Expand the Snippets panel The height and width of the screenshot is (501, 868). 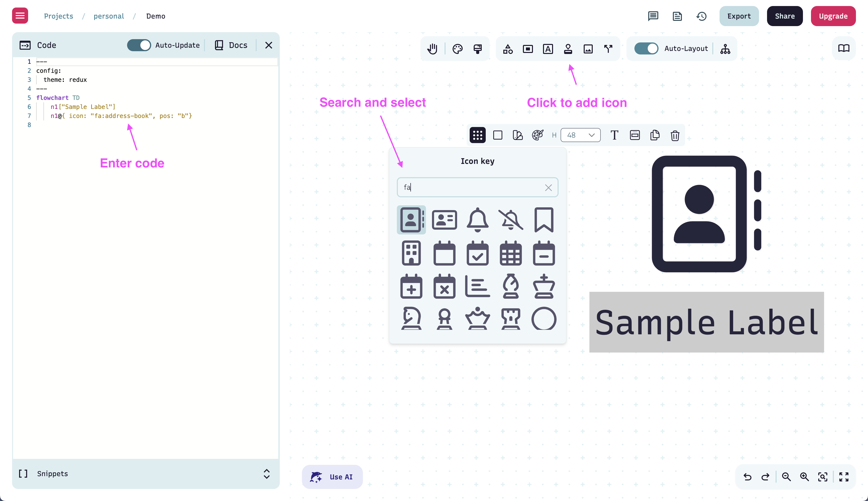pyautogui.click(x=266, y=474)
